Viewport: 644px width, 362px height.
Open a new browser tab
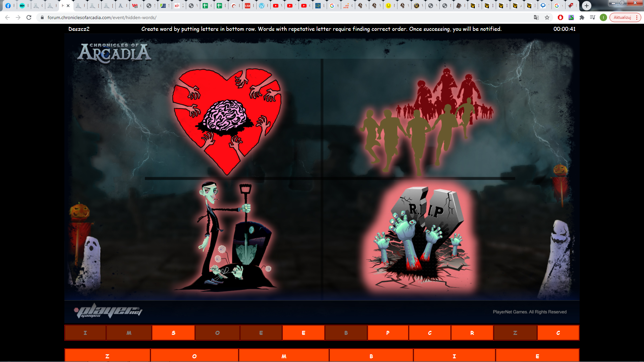[x=586, y=5]
